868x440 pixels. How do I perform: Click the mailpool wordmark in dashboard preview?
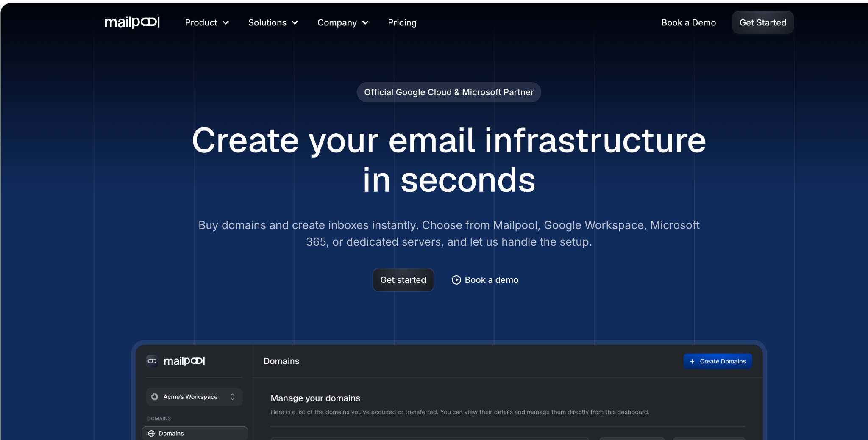point(184,361)
